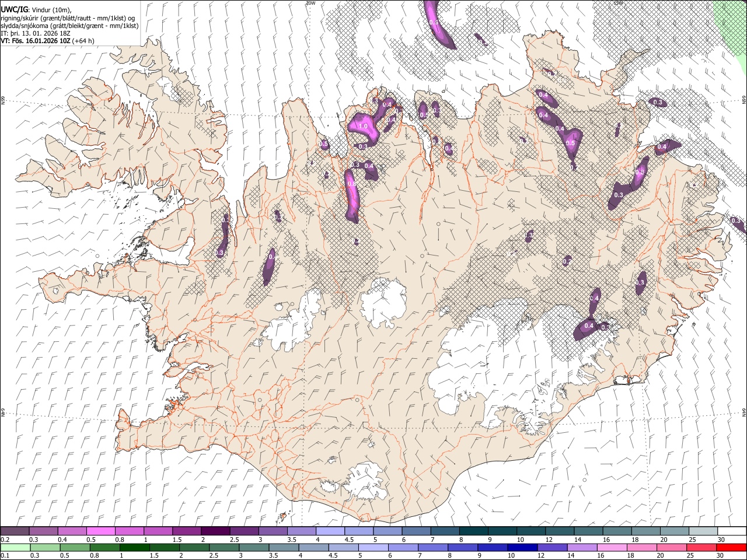This screenshot has height=560, width=747.
Task: Click the "1.0" snowfall value on the map
Action: pyautogui.click(x=362, y=126)
